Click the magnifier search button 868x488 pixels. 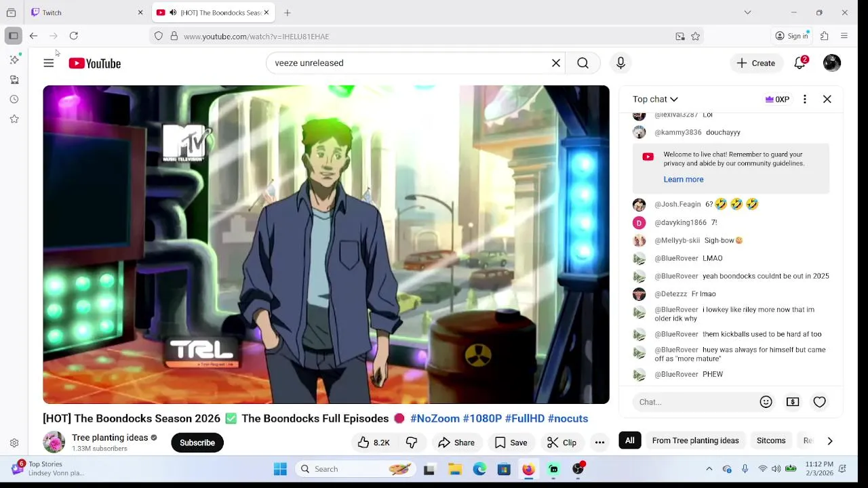click(583, 63)
